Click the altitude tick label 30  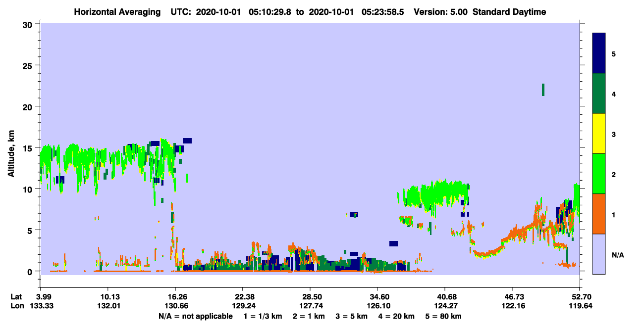tap(28, 24)
